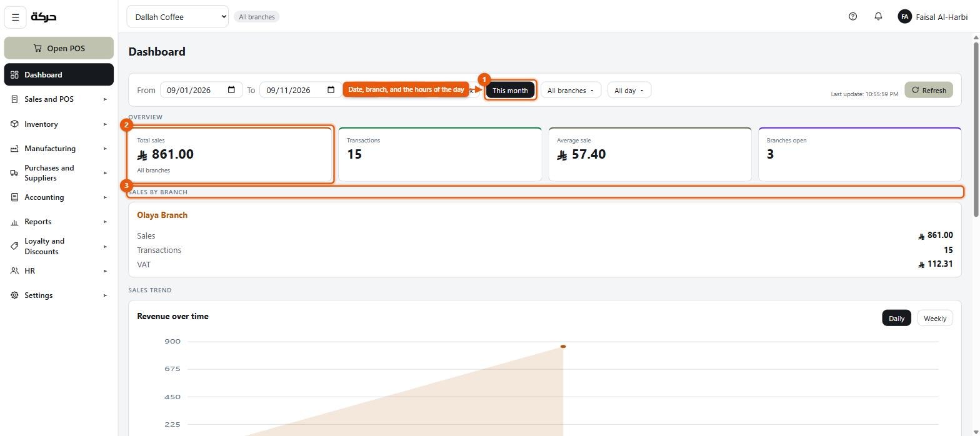Click the Faisal Al-Harbi user name
The width and height of the screenshot is (980, 436).
pos(942,17)
